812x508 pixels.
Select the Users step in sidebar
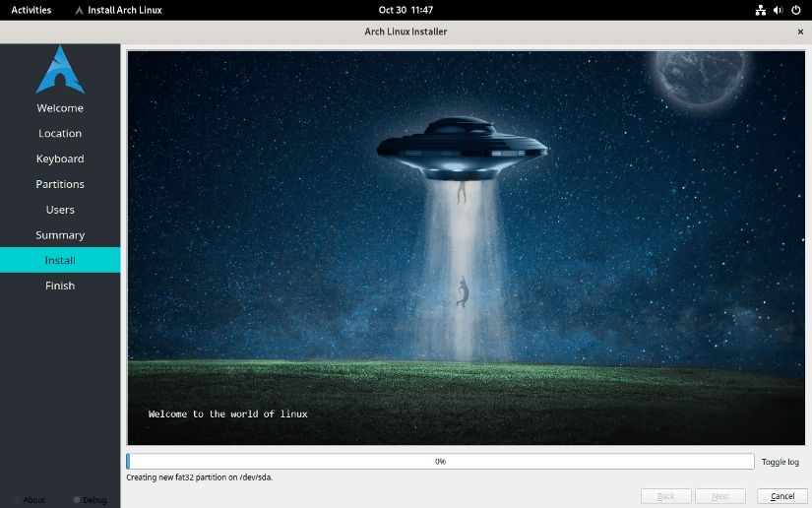(60, 210)
